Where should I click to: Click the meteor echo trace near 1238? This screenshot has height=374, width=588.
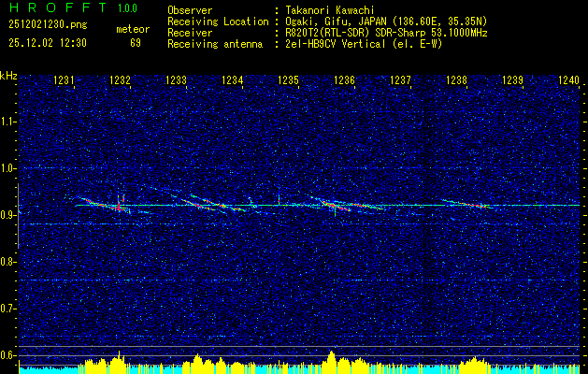(470, 204)
